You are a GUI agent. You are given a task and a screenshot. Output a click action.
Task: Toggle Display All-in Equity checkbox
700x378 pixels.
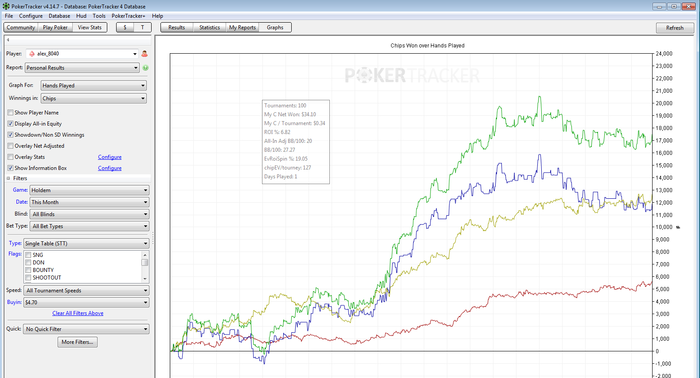10,124
